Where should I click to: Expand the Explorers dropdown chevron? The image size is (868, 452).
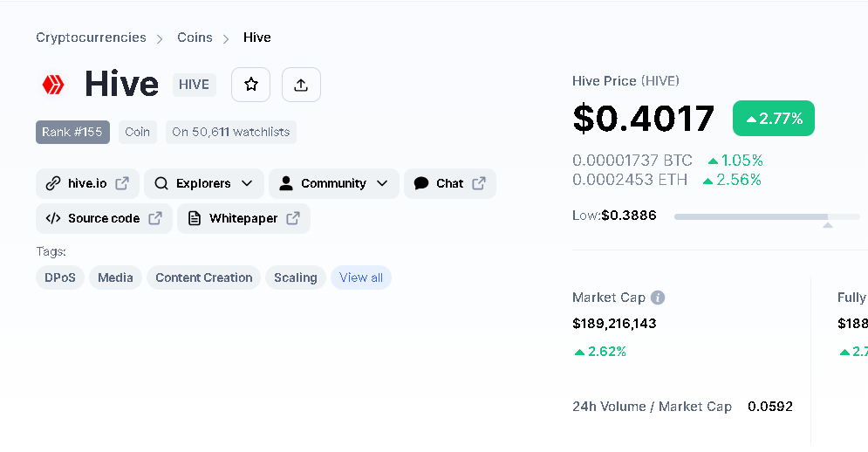(247, 183)
